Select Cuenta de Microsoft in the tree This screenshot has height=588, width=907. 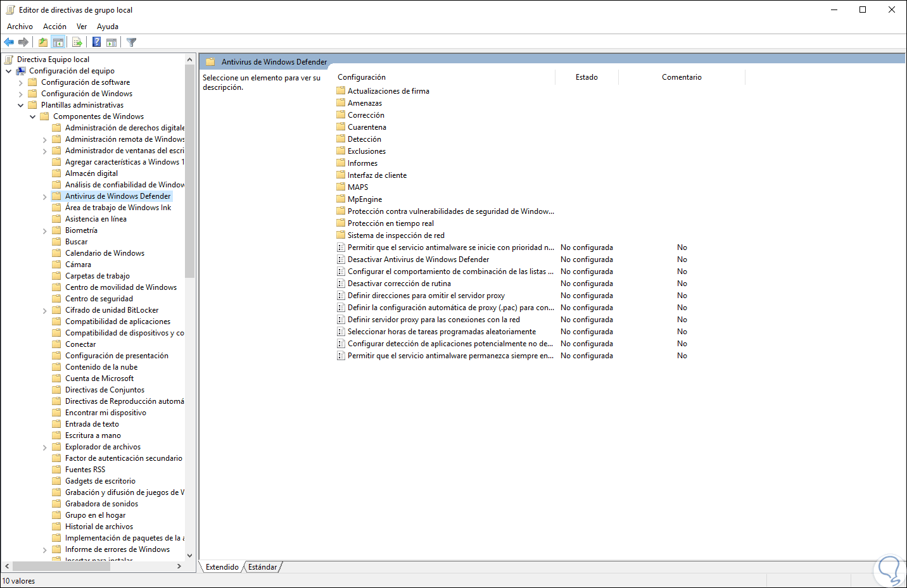(x=99, y=378)
